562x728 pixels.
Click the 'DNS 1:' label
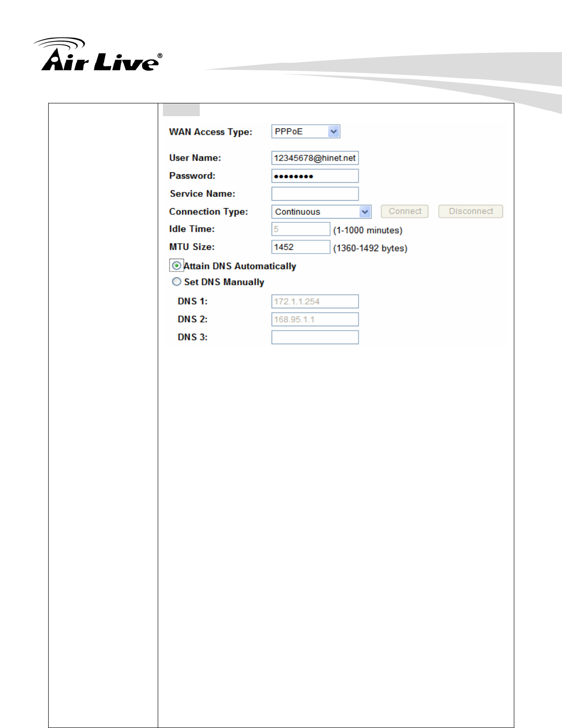pyautogui.click(x=193, y=302)
